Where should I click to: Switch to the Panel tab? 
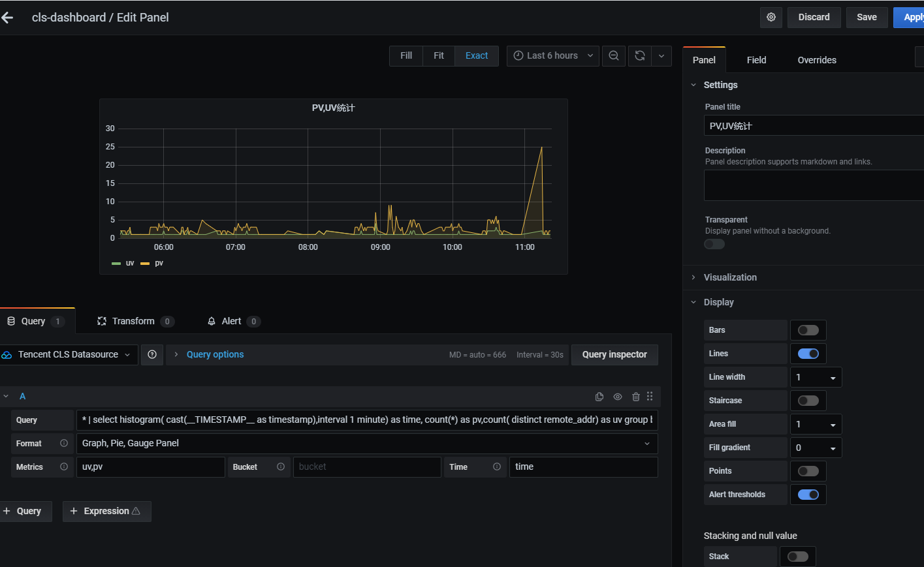704,60
